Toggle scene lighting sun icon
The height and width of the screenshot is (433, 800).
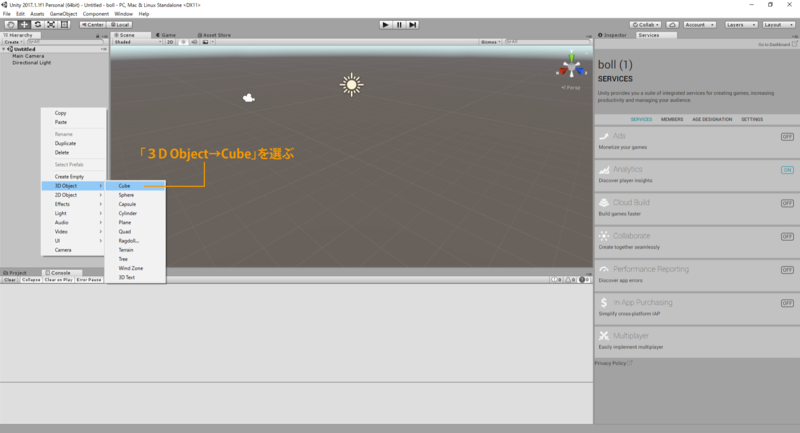click(x=183, y=42)
